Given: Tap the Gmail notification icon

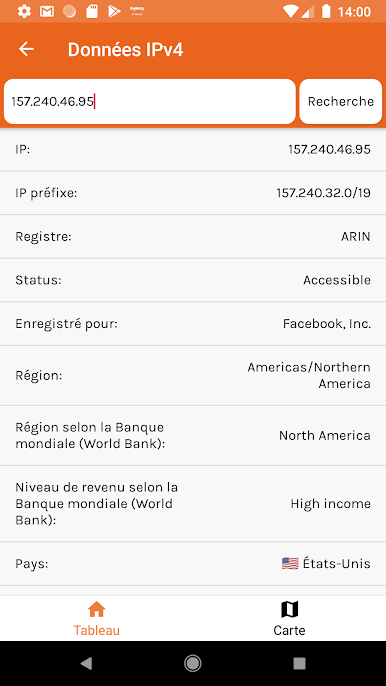Looking at the screenshot, I should (x=47, y=11).
